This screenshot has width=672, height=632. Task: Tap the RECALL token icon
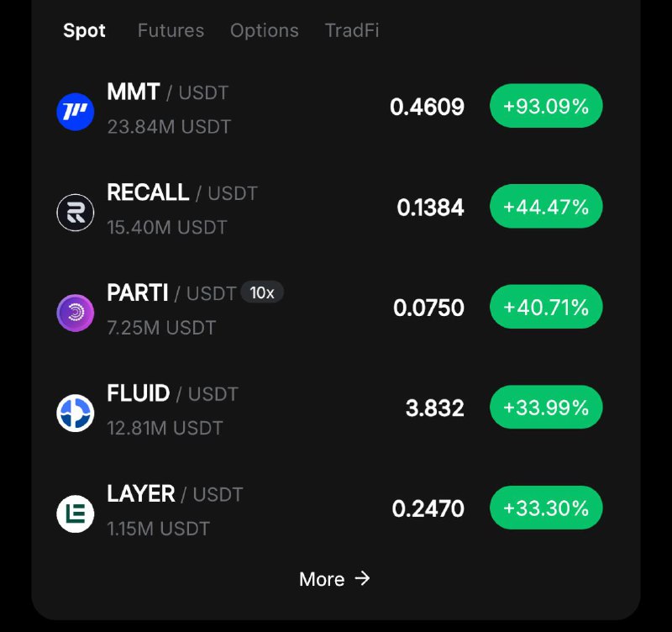point(76,213)
